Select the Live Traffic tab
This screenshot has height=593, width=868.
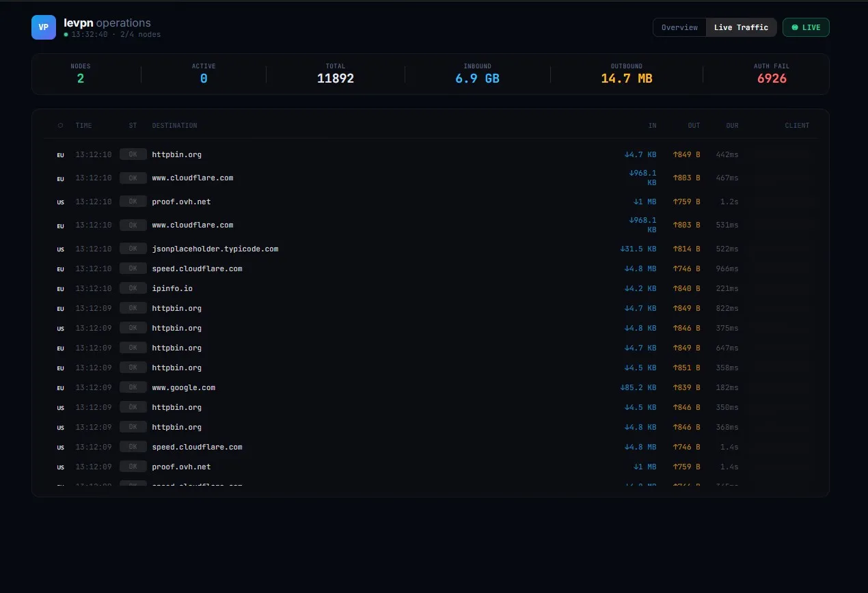(741, 27)
